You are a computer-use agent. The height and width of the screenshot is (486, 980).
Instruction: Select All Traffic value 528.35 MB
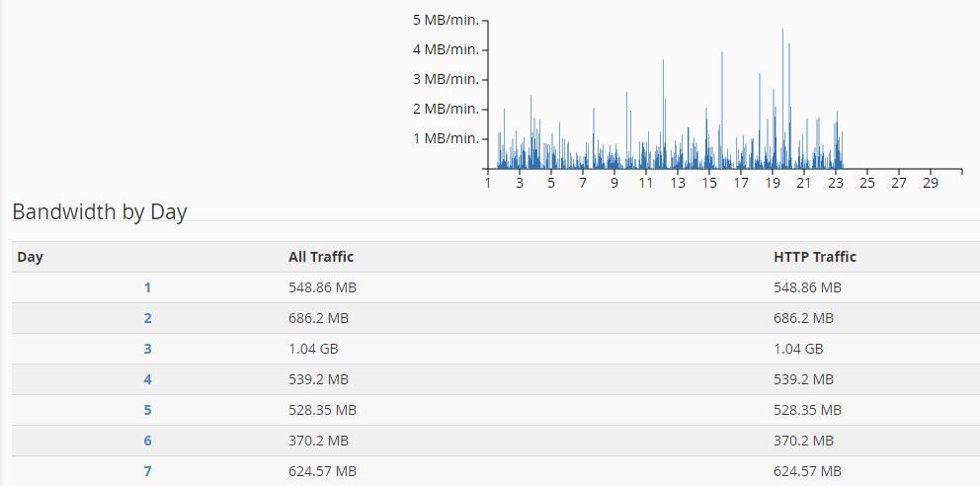tap(322, 410)
